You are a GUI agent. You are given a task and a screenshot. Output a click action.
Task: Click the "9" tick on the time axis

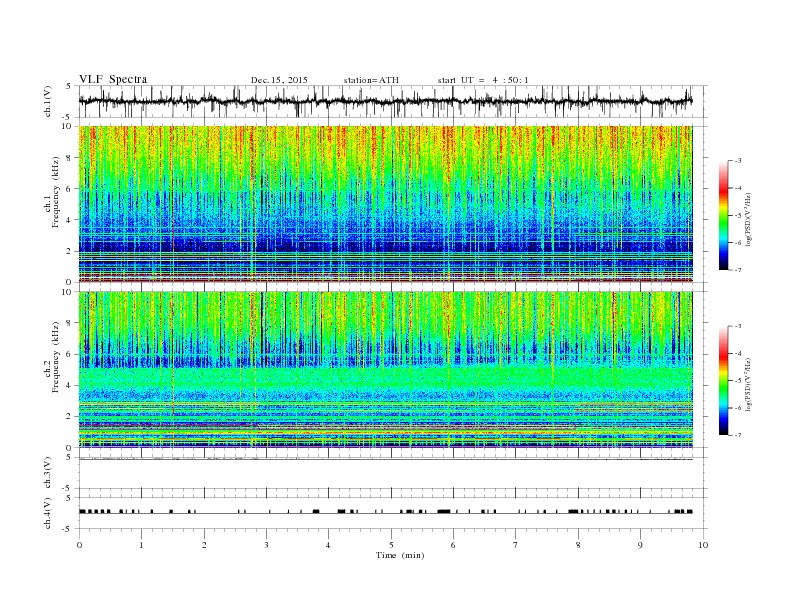pos(640,545)
